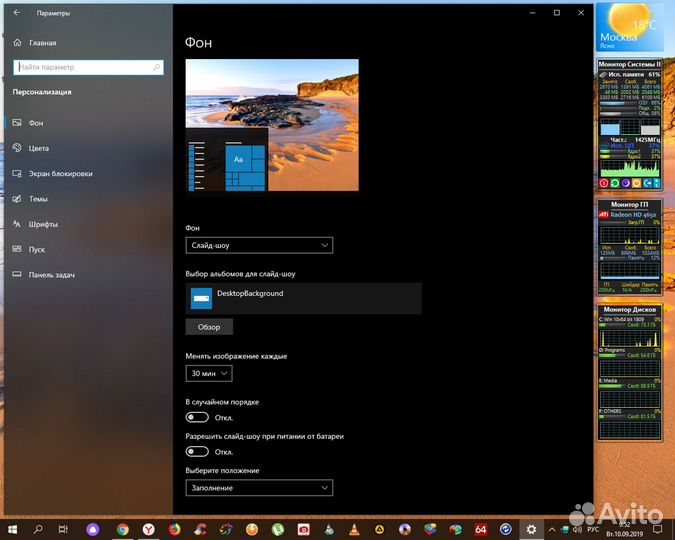Click the Найти параметр search field

click(x=88, y=67)
